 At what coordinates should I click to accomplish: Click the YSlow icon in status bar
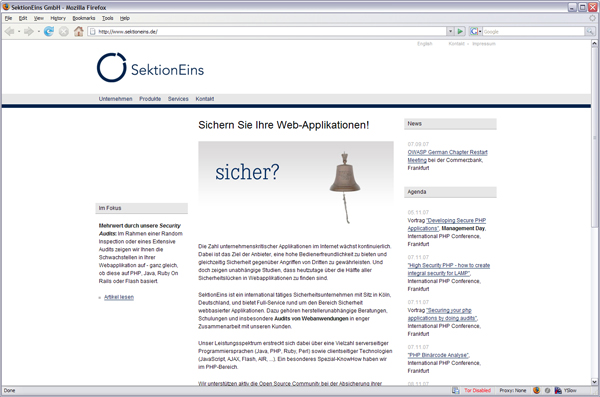pyautogui.click(x=558, y=390)
